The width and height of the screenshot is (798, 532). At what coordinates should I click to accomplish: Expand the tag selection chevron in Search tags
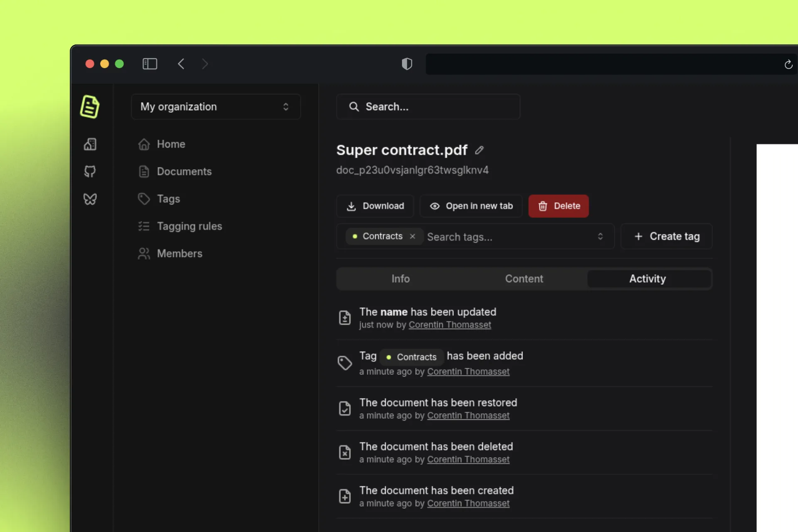pyautogui.click(x=601, y=236)
